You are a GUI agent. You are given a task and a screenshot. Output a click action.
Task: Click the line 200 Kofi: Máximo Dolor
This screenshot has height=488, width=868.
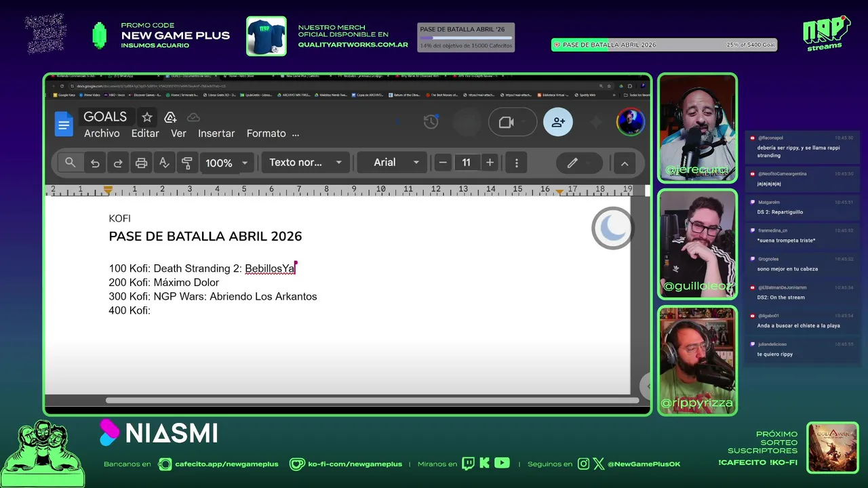tap(164, 283)
